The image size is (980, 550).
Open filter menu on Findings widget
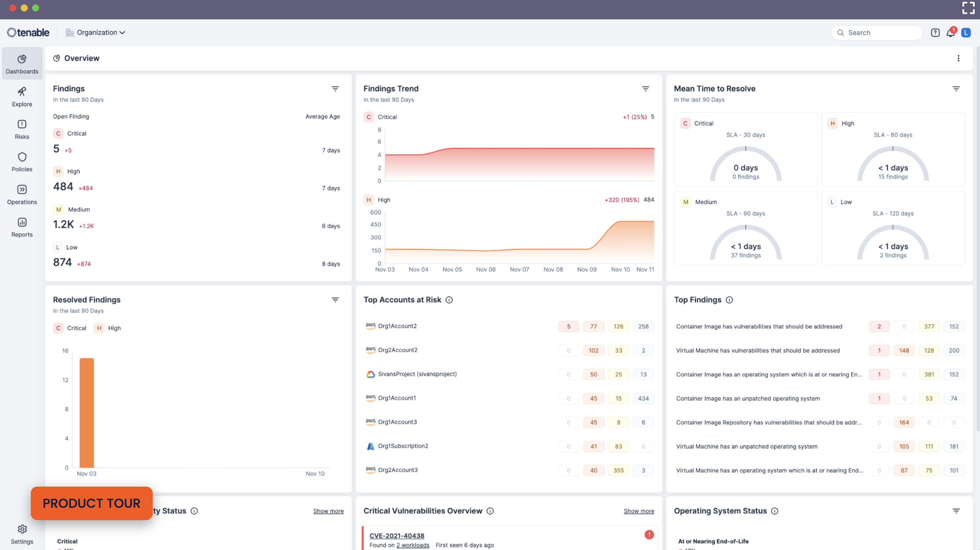[x=335, y=89]
